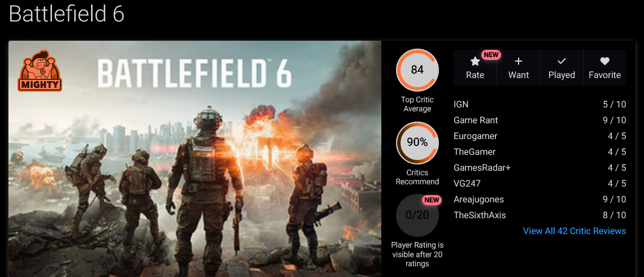This screenshot has width=644, height=277.
Task: Open the Areajugones review
Action: pos(539,200)
